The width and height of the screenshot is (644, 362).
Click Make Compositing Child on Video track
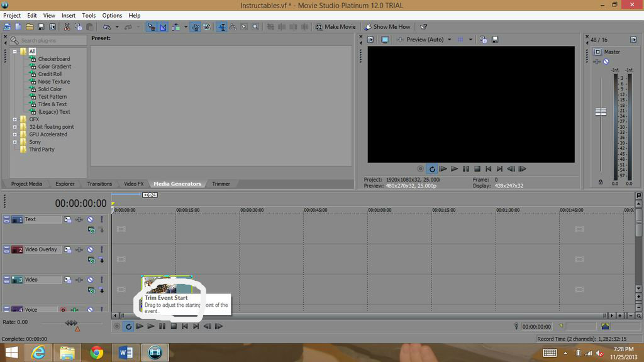pyautogui.click(x=102, y=290)
